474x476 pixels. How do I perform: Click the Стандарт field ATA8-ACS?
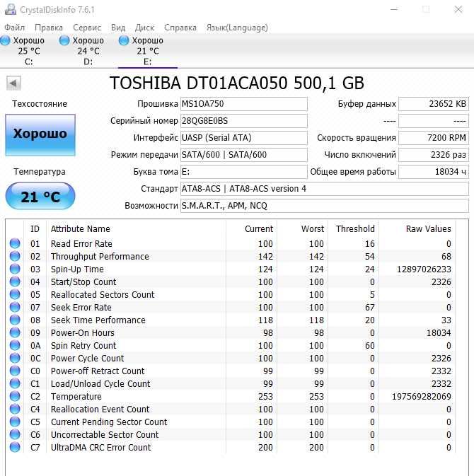325,189
